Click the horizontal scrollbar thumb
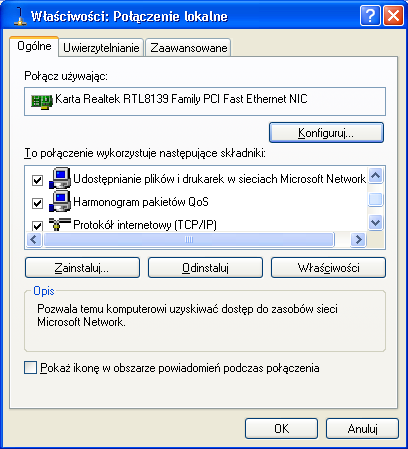Screen dimensions: 408x449 (189, 239)
